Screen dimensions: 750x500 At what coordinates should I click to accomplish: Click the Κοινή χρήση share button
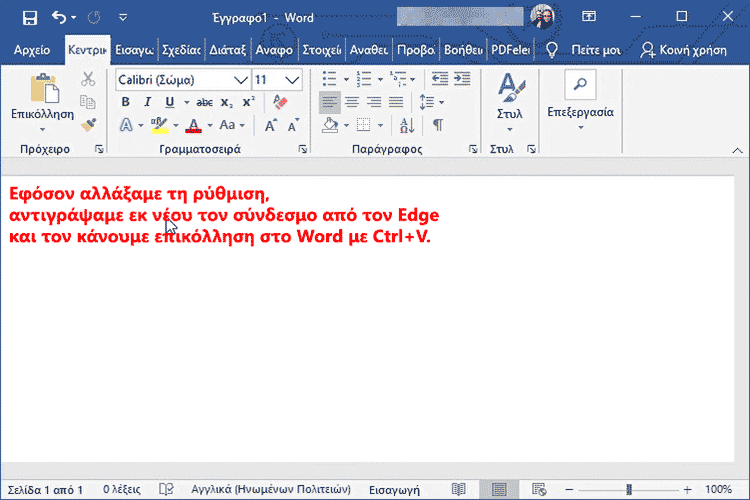tap(684, 50)
